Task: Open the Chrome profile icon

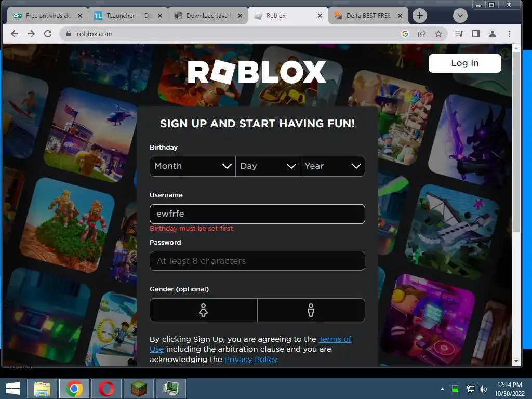Action: coord(493,34)
